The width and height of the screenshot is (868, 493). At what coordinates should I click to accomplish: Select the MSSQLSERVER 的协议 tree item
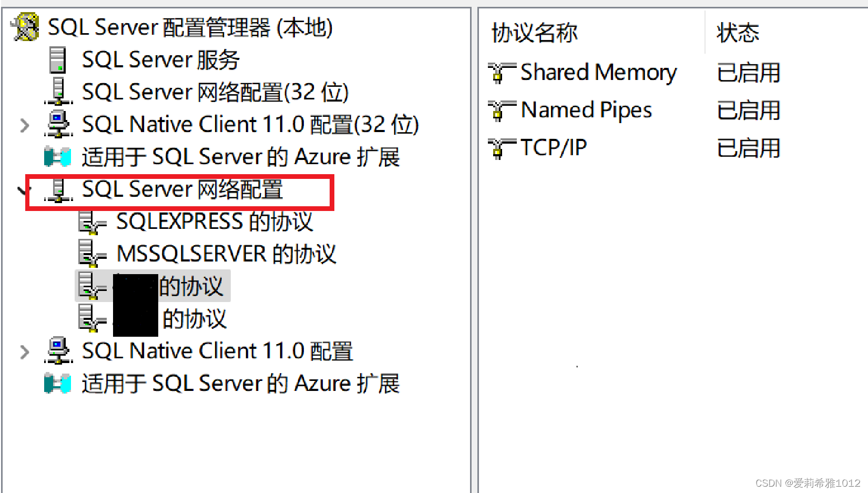click(x=226, y=254)
